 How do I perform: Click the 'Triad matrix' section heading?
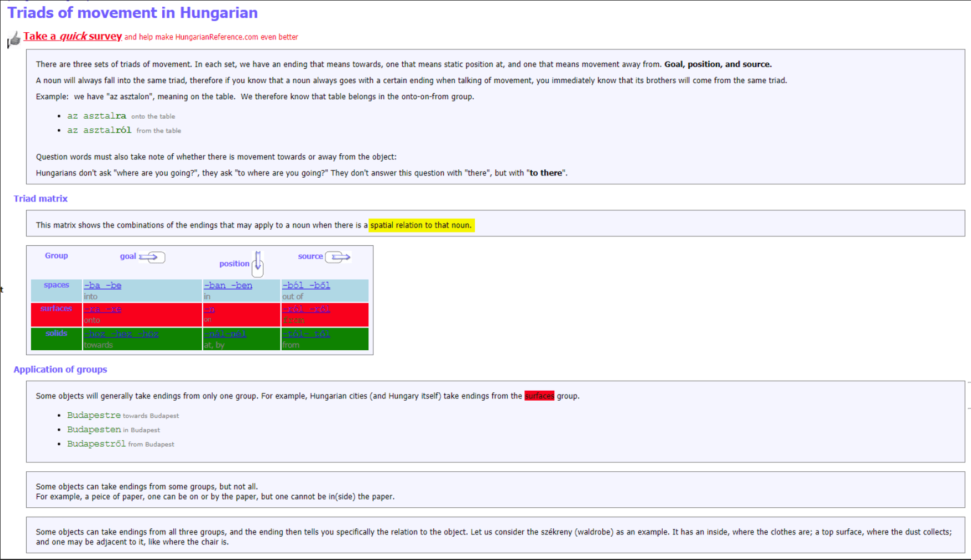[41, 199]
